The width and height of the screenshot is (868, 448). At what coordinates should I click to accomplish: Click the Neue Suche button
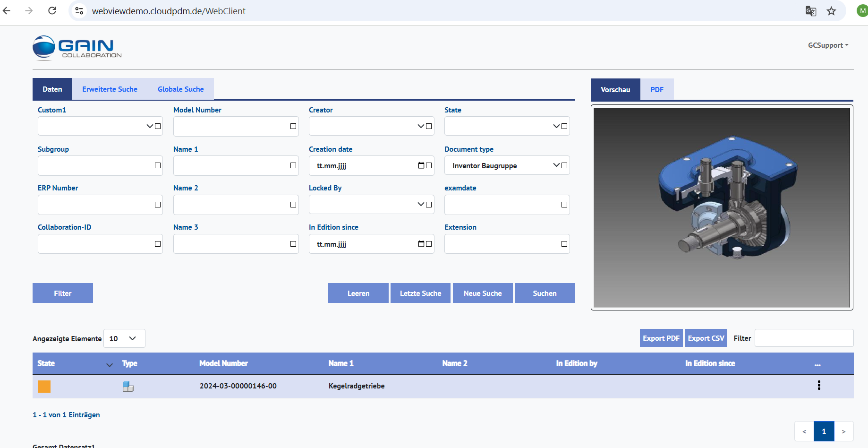(483, 293)
